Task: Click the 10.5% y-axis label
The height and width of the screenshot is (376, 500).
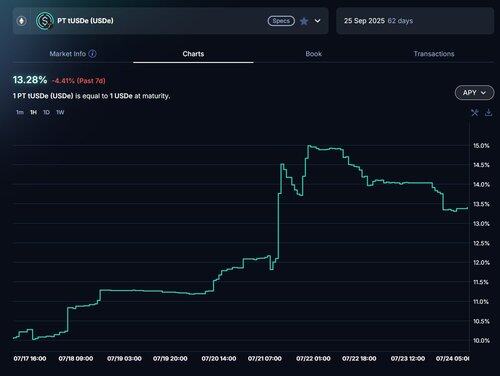Action: [x=481, y=321]
